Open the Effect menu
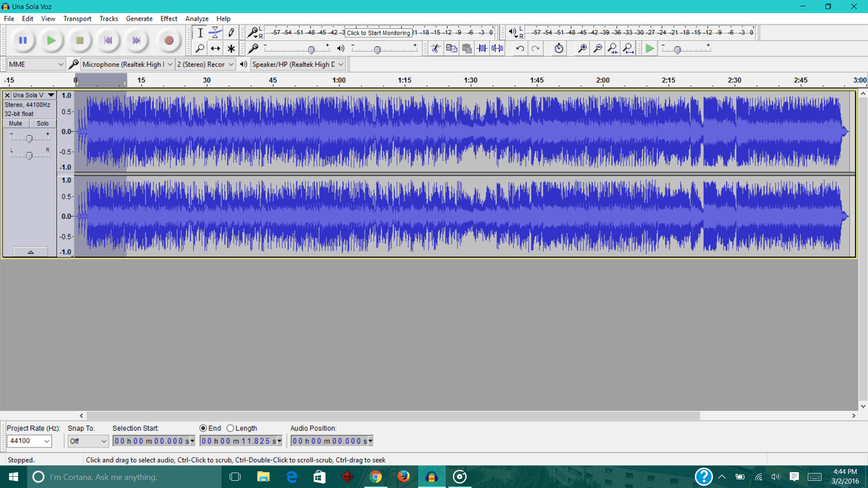This screenshot has width=868, height=488. tap(169, 19)
